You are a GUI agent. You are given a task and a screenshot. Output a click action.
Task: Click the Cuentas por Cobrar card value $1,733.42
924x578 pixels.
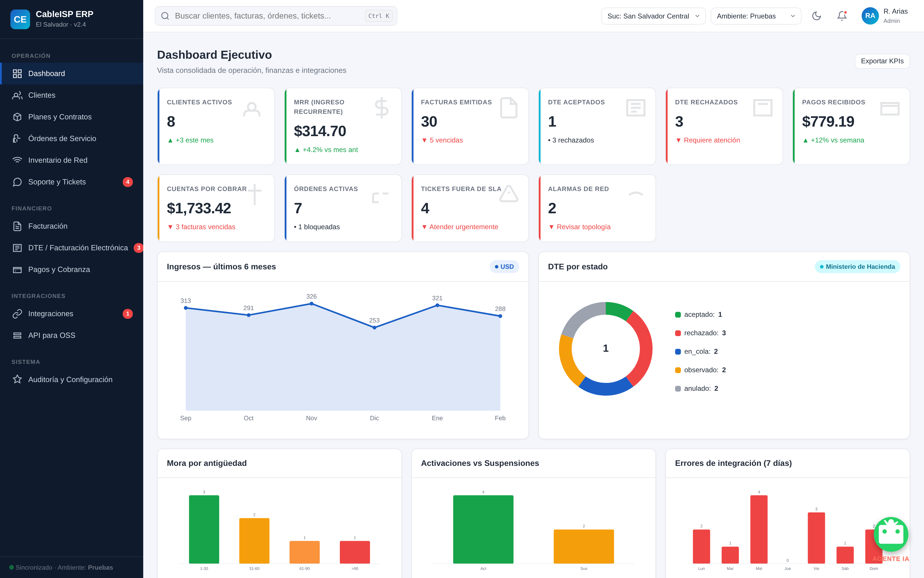coord(199,208)
